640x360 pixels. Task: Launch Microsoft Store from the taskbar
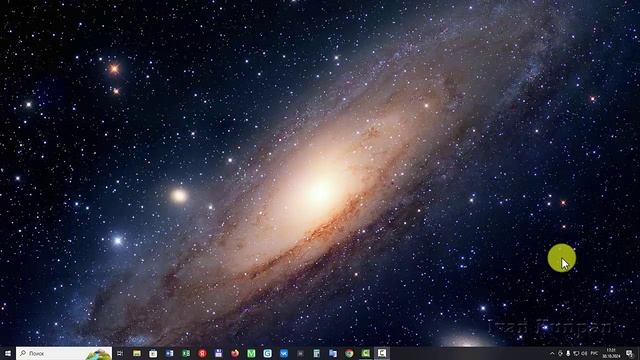click(x=153, y=353)
